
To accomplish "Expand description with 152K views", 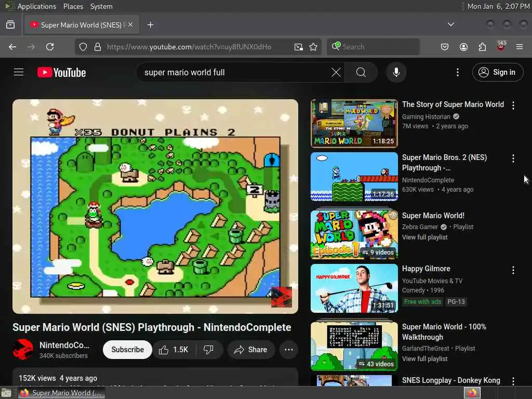I will pyautogui.click(x=155, y=377).
